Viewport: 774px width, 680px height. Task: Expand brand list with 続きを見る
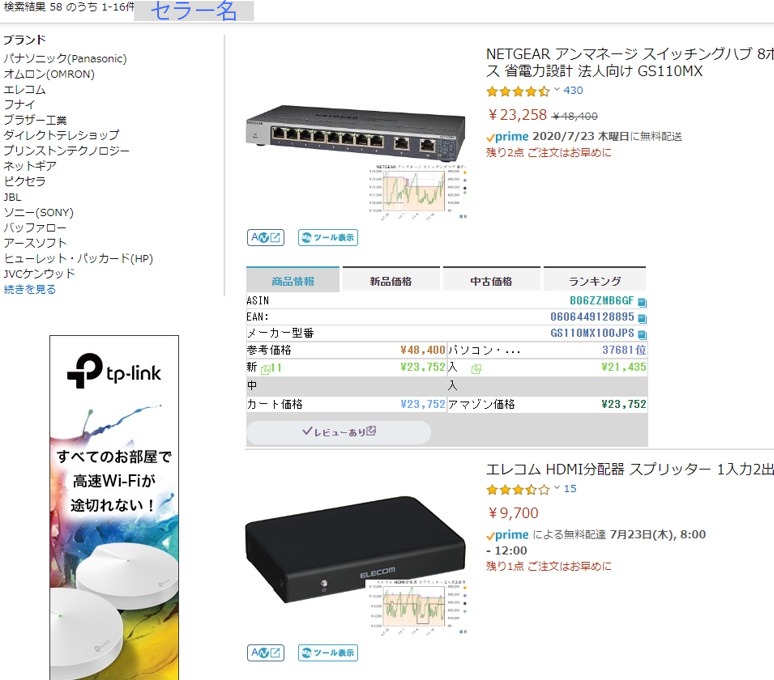tap(30, 289)
